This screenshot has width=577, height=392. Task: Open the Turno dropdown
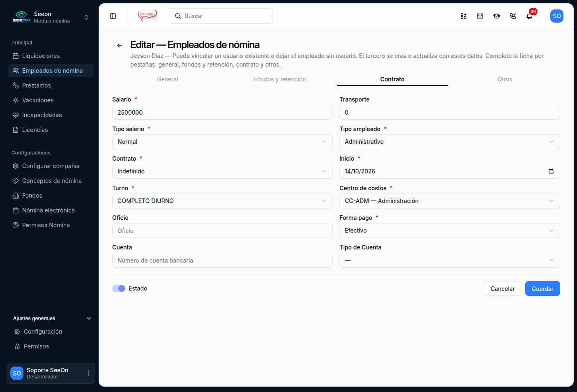(x=222, y=201)
